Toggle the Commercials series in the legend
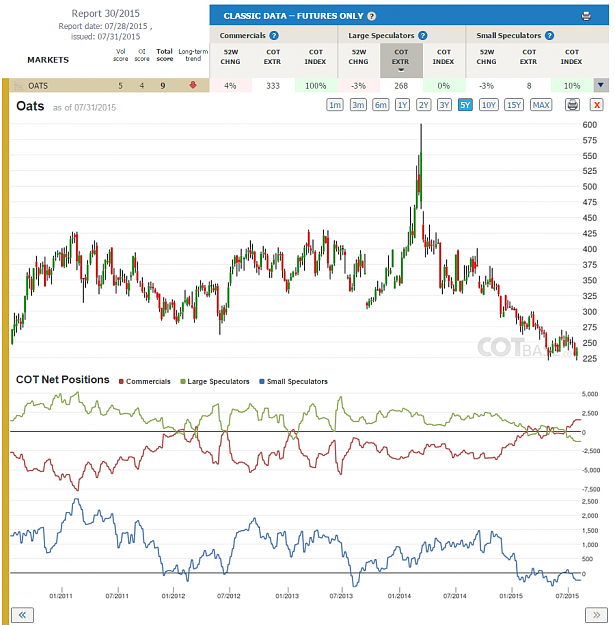The height and width of the screenshot is (625, 615). click(x=145, y=381)
